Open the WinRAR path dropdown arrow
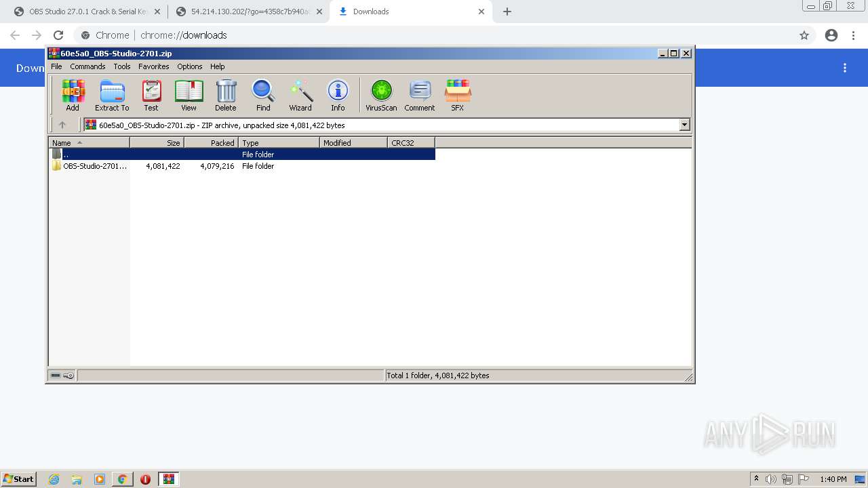This screenshot has height=488, width=868. 684,125
